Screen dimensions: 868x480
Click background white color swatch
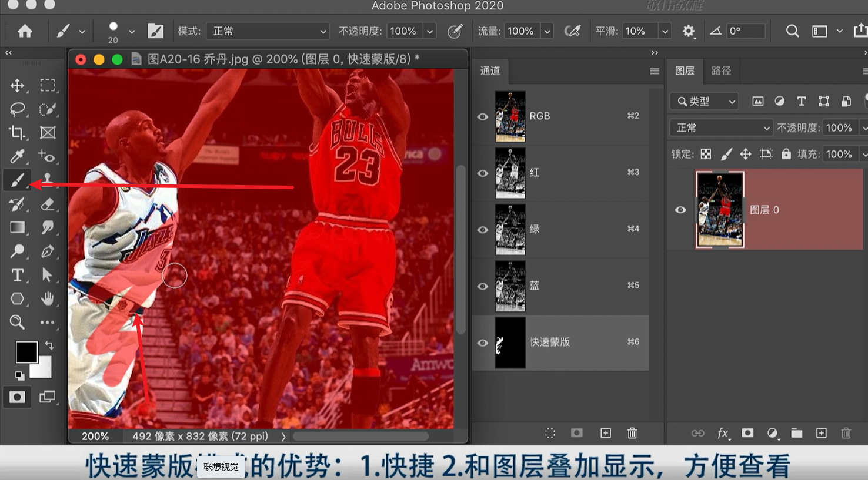(x=44, y=370)
